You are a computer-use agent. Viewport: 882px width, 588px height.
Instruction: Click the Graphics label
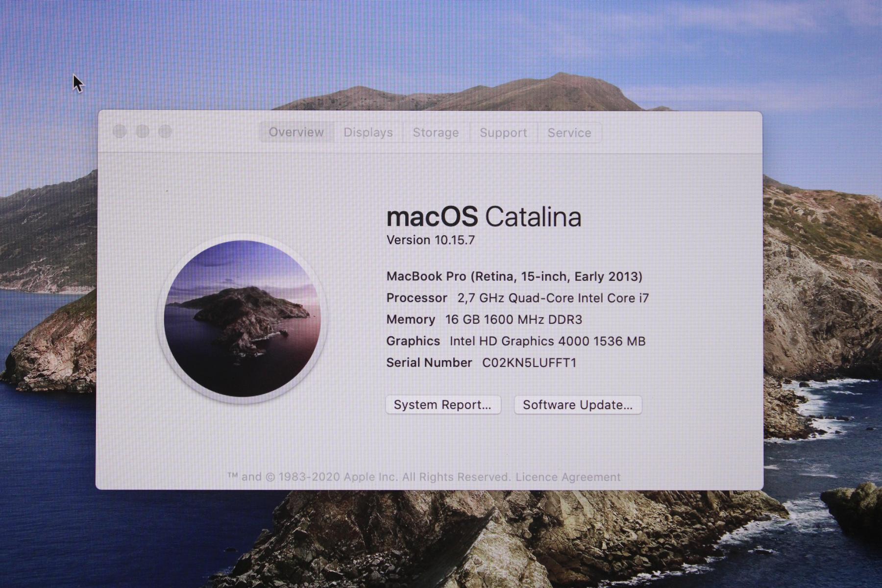(413, 341)
